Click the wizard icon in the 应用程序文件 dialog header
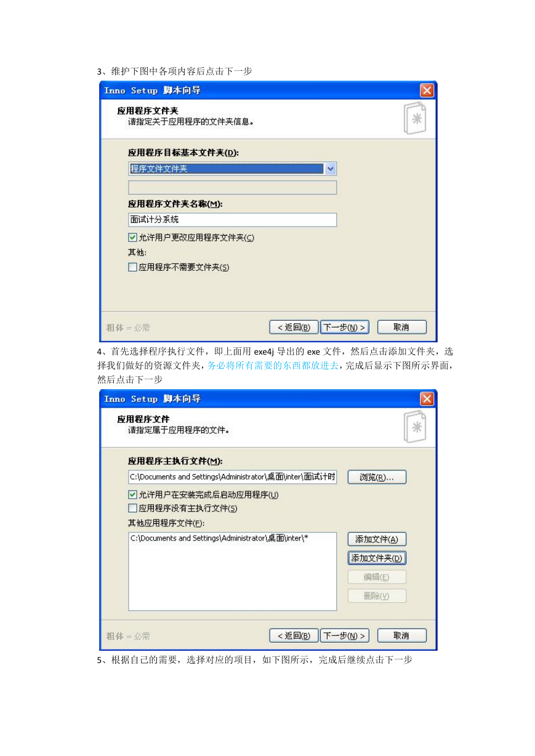 click(414, 427)
